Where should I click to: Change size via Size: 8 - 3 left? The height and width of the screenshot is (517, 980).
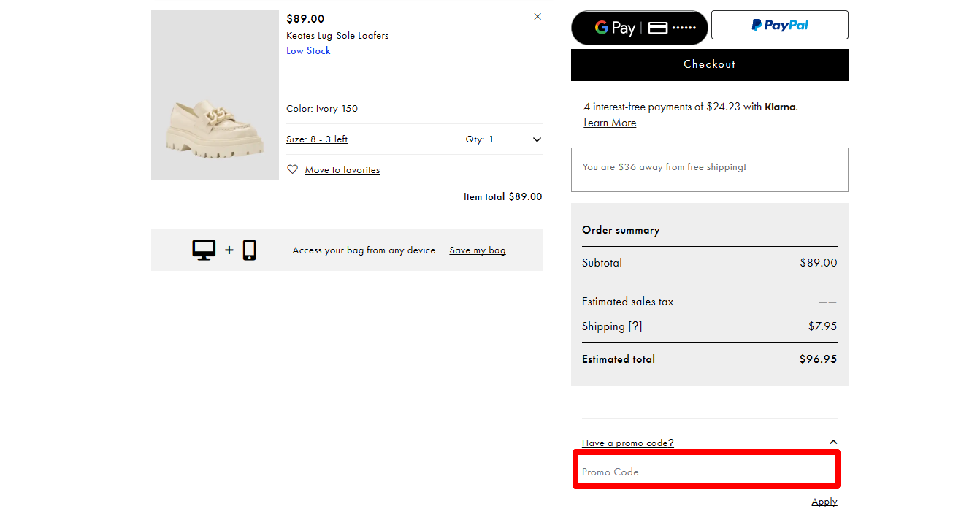(x=317, y=139)
